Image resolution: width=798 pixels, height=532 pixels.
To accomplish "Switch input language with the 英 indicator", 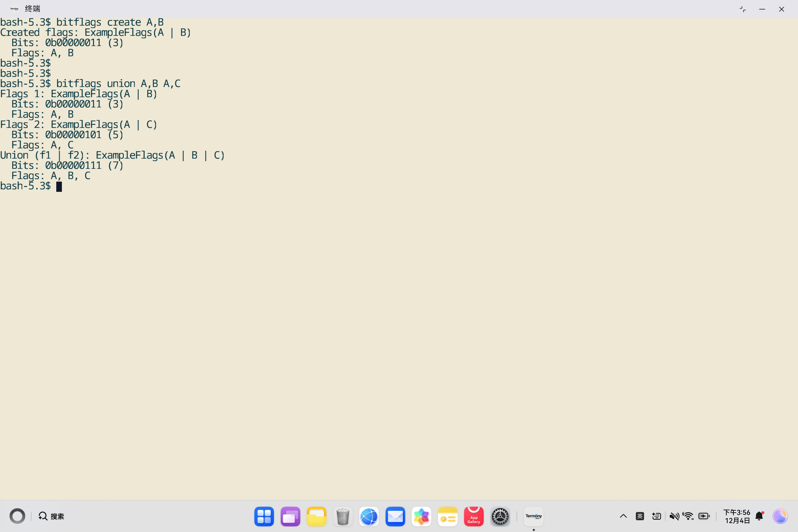I will [x=640, y=516].
